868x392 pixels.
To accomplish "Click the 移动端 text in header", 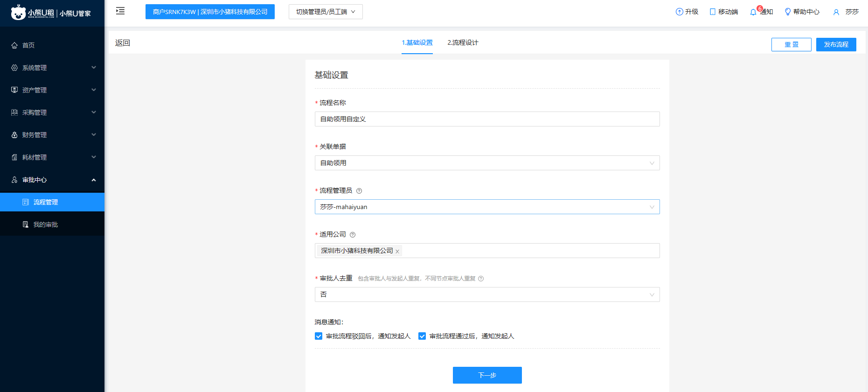I will (x=728, y=12).
